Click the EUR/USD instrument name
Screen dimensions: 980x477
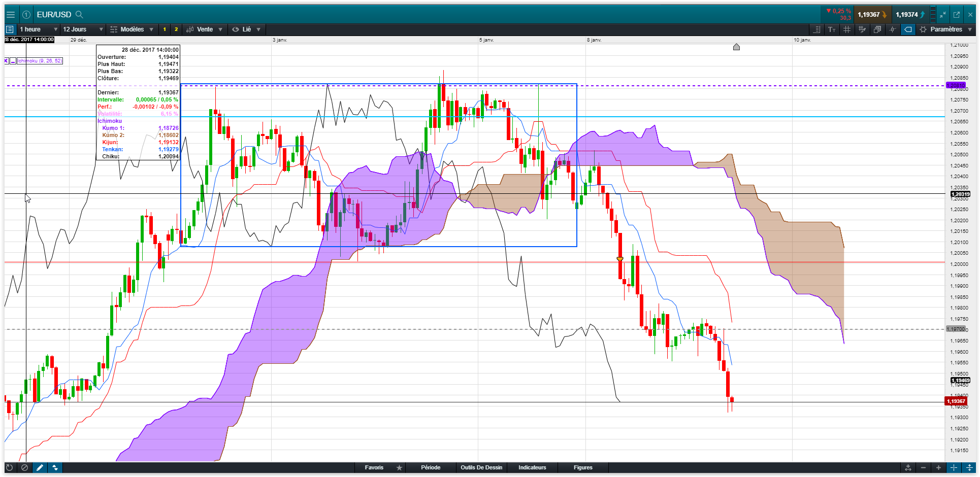coord(54,15)
